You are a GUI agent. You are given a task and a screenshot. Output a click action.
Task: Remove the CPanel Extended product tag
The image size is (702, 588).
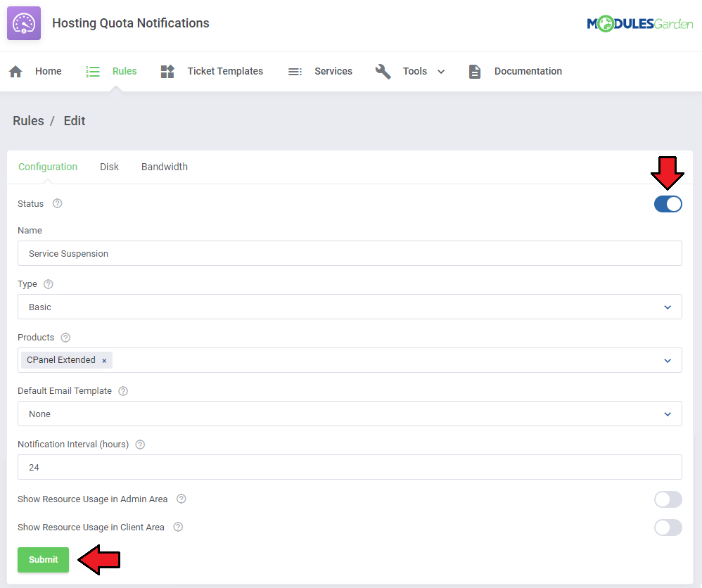[104, 361]
